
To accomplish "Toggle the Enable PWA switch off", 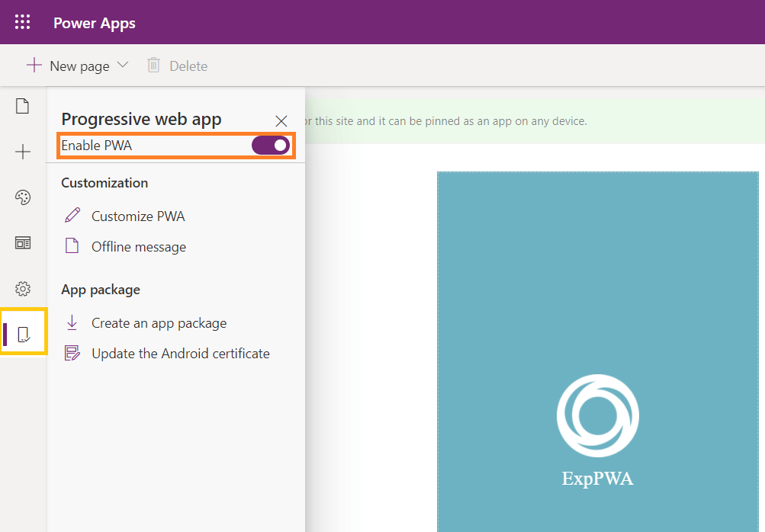I will point(271,145).
